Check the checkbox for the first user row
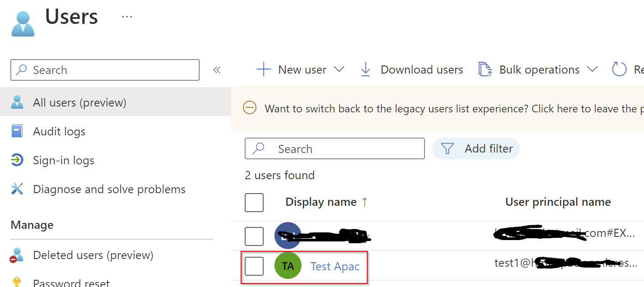 click(x=254, y=236)
